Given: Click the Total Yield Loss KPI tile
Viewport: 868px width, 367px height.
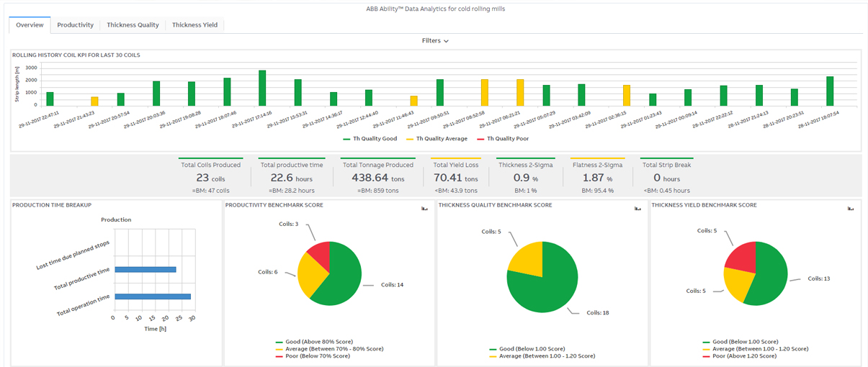Looking at the screenshot, I should point(455,177).
